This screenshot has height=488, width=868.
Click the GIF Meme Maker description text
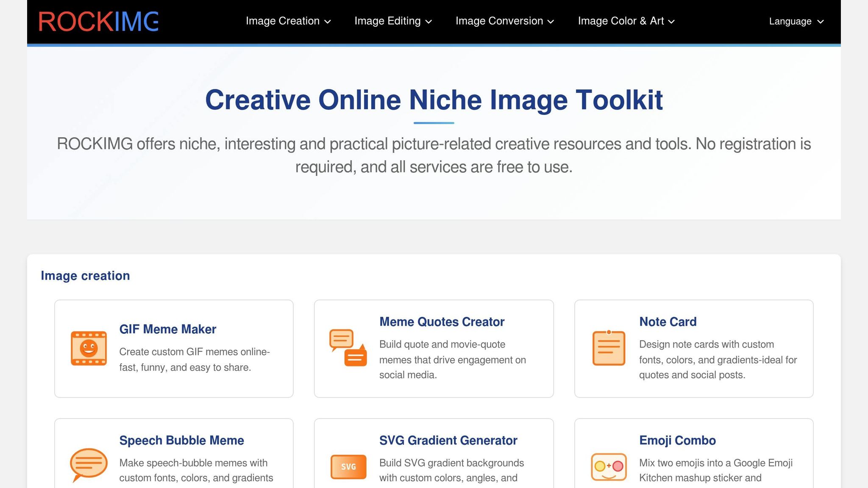point(195,360)
